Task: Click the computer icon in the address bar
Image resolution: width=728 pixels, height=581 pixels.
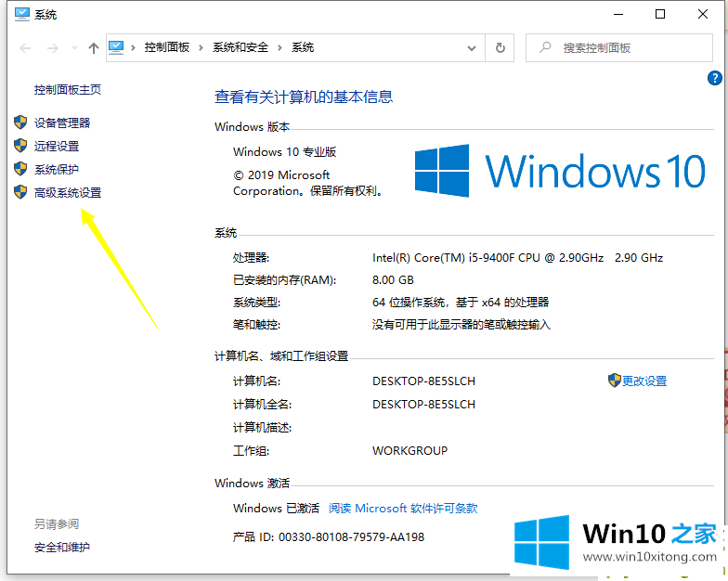Action: pos(116,47)
